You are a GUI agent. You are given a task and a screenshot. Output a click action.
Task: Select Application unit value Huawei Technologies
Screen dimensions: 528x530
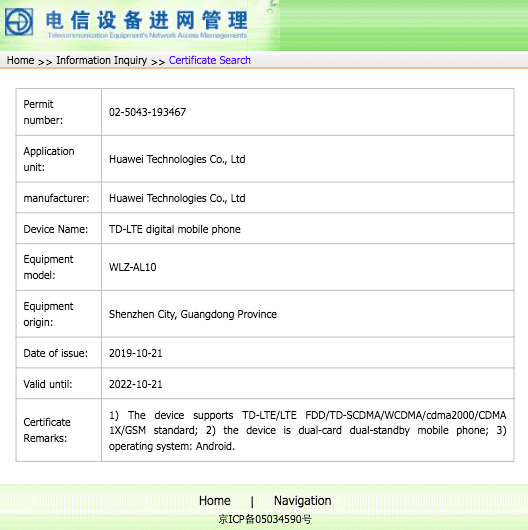point(177,159)
